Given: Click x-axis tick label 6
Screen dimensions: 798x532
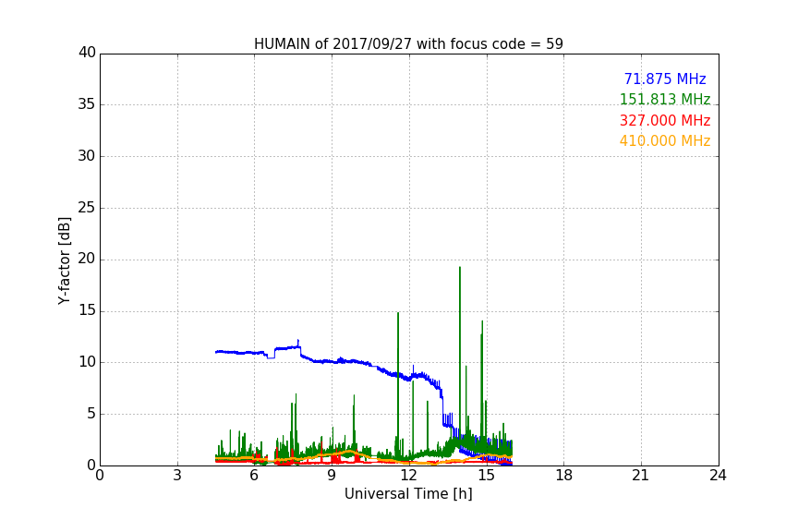Looking at the screenshot, I should tap(255, 476).
